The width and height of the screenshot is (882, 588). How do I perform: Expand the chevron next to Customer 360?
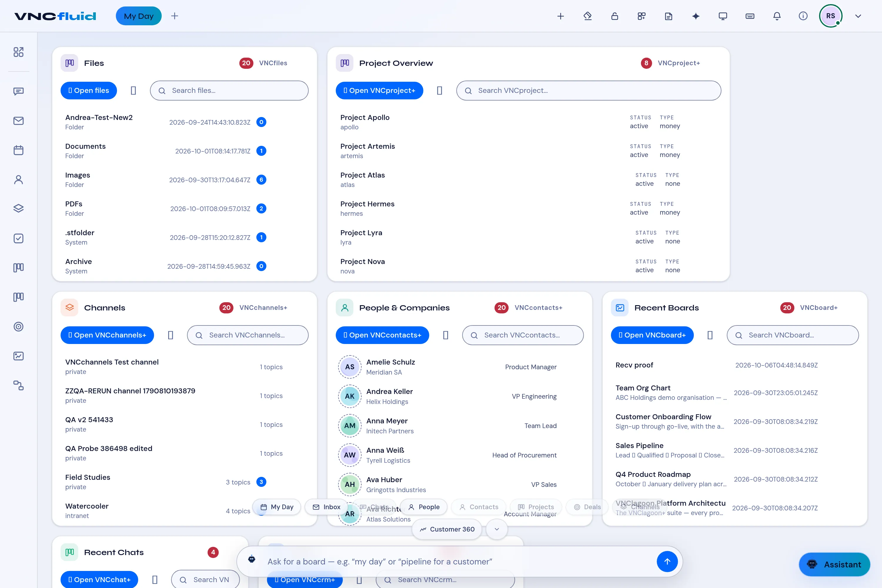tap(497, 529)
